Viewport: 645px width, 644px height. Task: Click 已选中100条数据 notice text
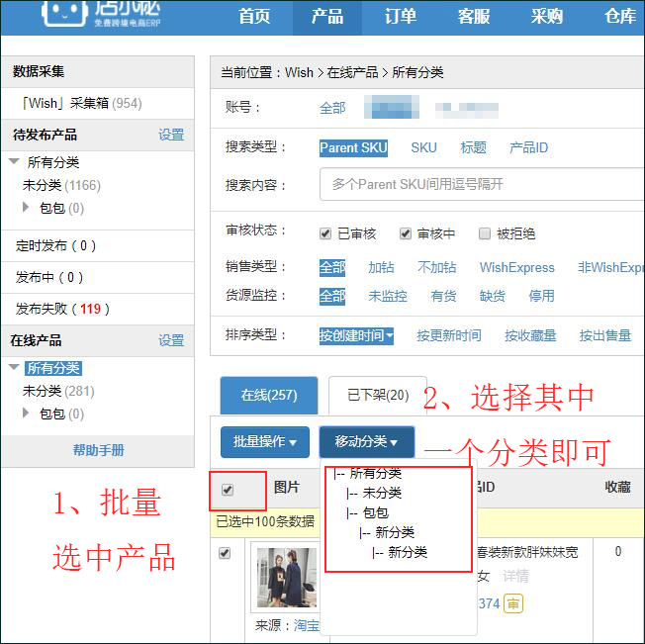pyautogui.click(x=265, y=522)
